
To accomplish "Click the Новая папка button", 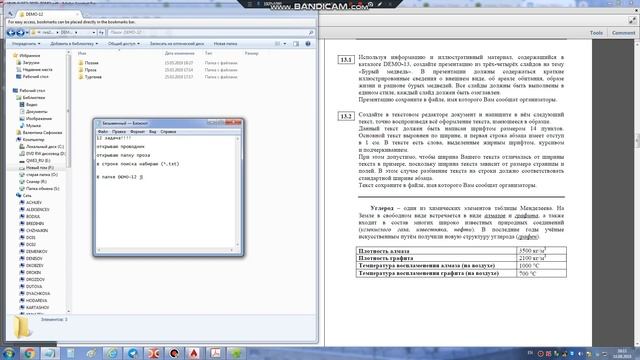I will pos(225,44).
